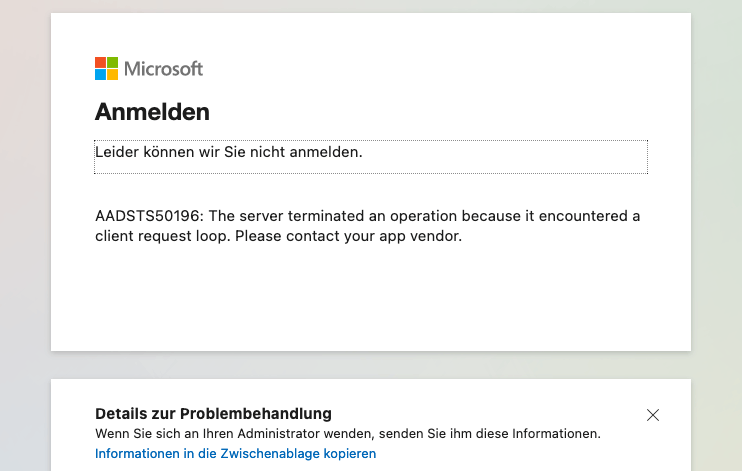Click the AADSTS50196 error message text

[367, 226]
